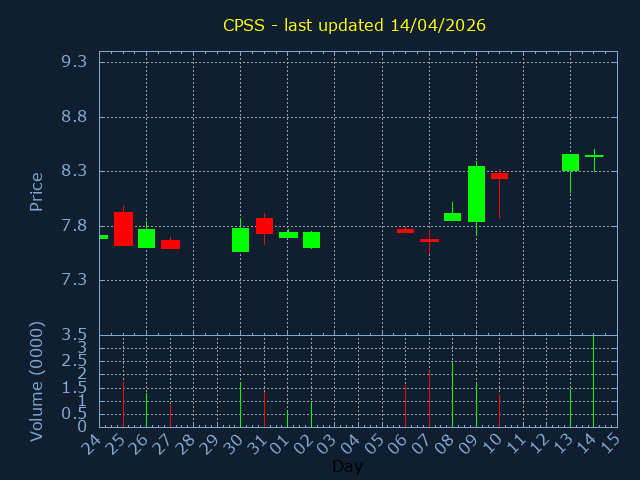Click the green candlestick on day 30

pos(240,240)
